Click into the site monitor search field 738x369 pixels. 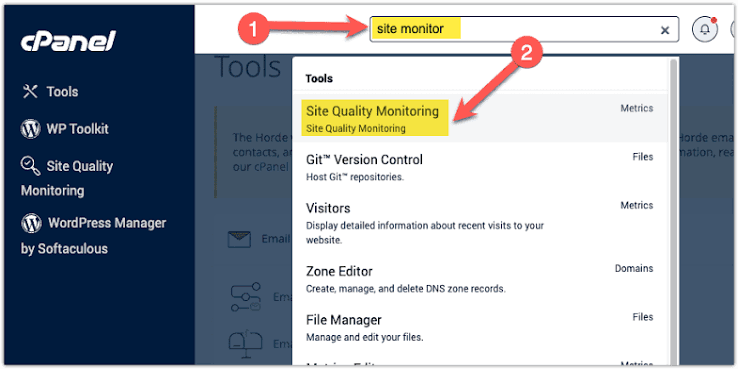(x=524, y=30)
